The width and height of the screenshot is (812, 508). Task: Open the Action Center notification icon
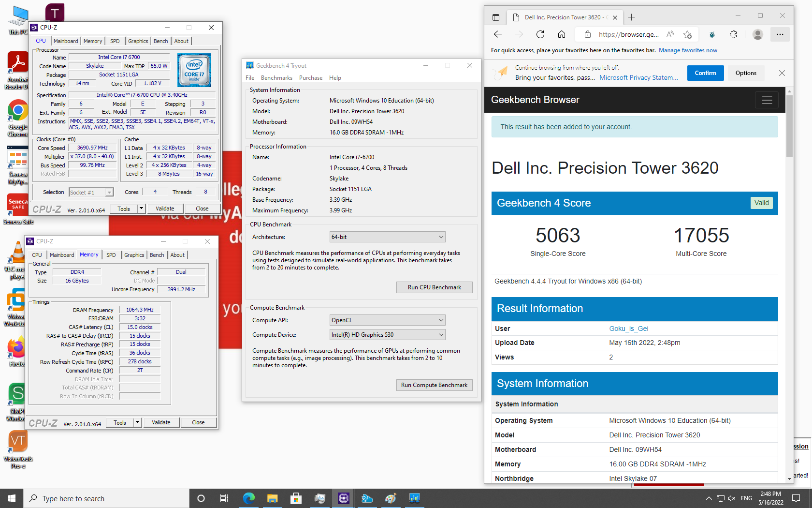(x=796, y=498)
